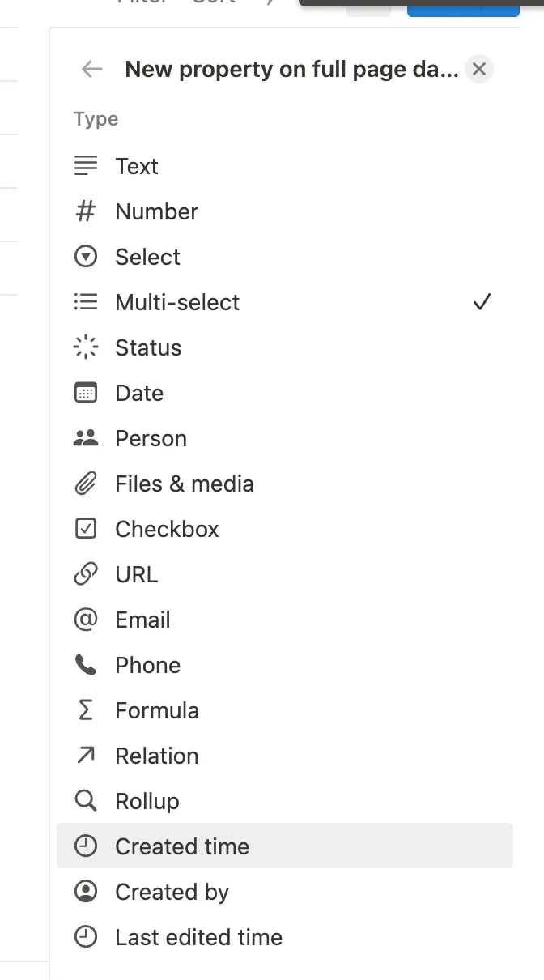Click the Date calendar icon
544x980 pixels.
pos(85,393)
